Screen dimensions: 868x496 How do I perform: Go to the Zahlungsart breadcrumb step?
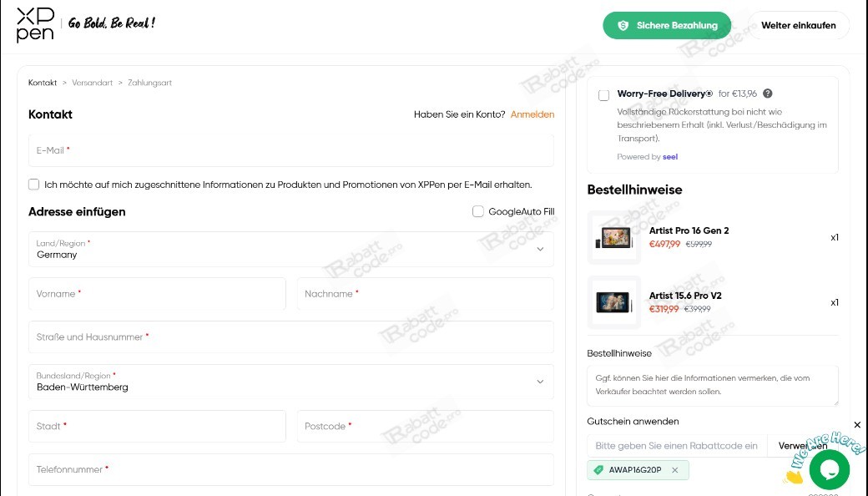tap(149, 83)
